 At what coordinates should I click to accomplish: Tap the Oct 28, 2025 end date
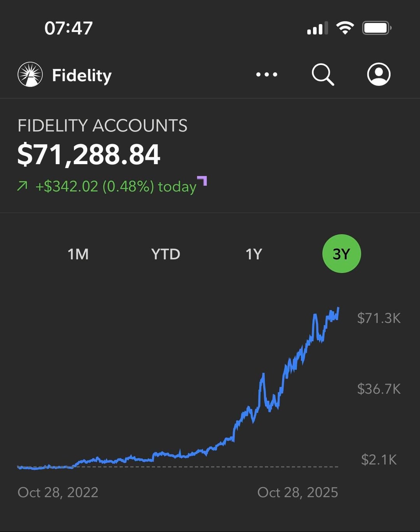297,492
